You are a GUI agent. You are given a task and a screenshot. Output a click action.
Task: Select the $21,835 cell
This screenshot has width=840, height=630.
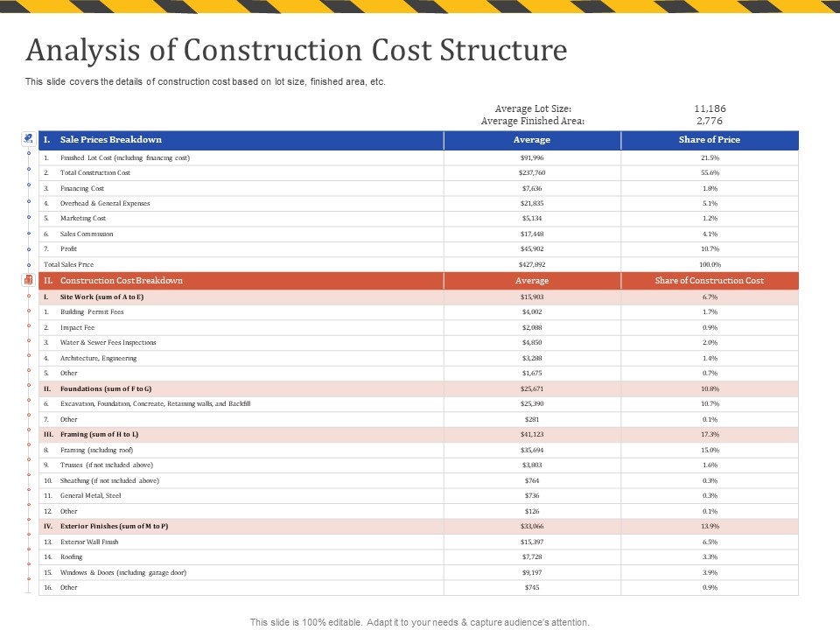tap(532, 204)
